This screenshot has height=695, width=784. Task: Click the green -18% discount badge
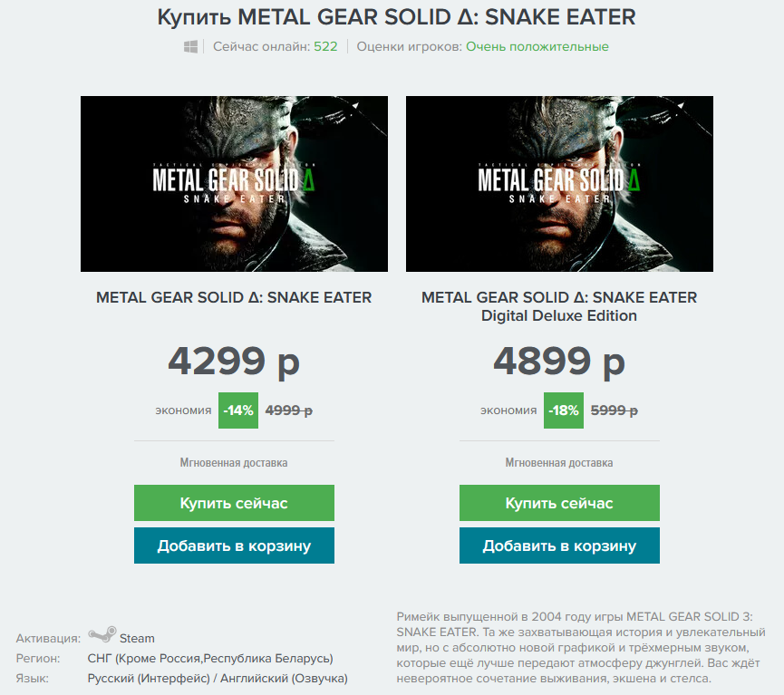pos(564,410)
